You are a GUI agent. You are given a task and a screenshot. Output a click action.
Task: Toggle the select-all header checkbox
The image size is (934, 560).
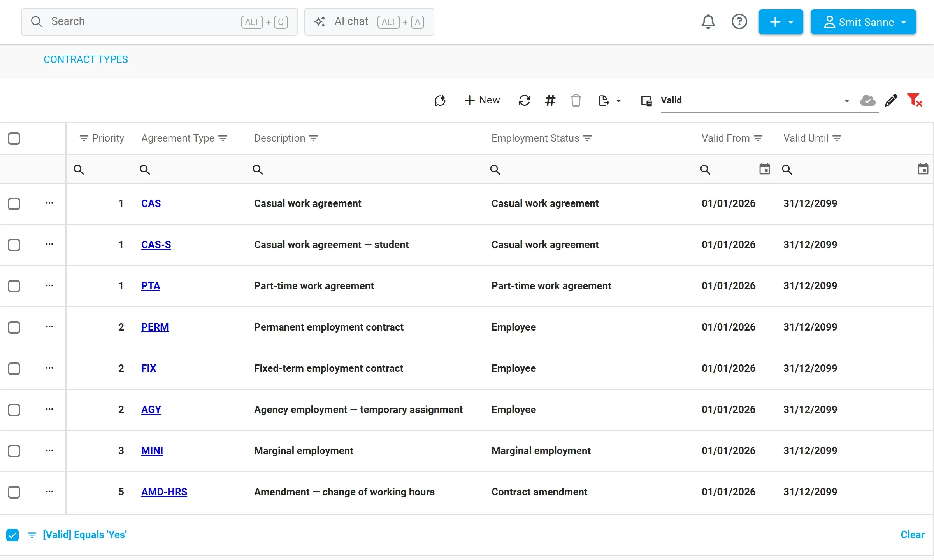click(x=14, y=138)
